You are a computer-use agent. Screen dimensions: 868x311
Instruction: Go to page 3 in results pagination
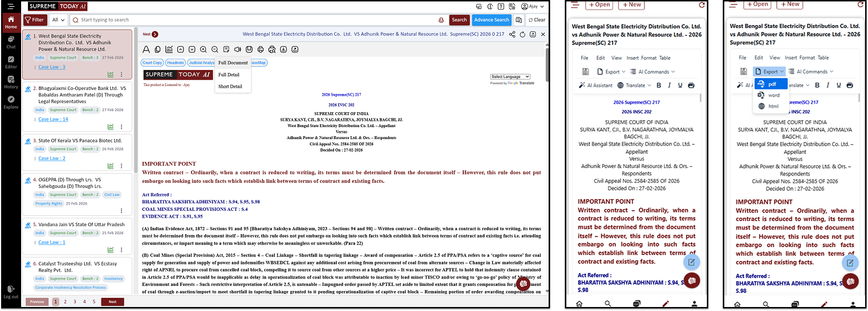click(x=75, y=302)
